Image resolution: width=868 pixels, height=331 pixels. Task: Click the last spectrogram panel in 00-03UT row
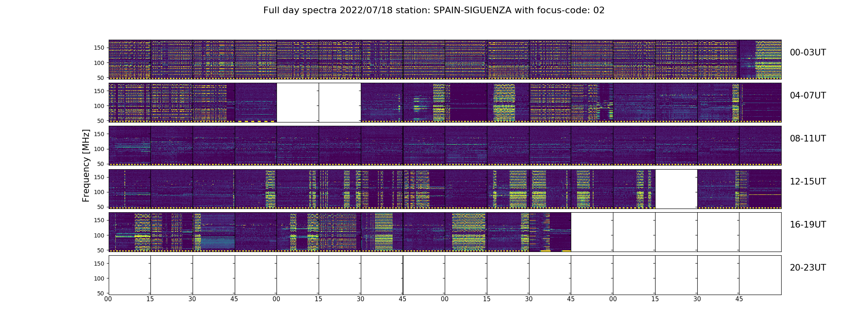click(760, 59)
